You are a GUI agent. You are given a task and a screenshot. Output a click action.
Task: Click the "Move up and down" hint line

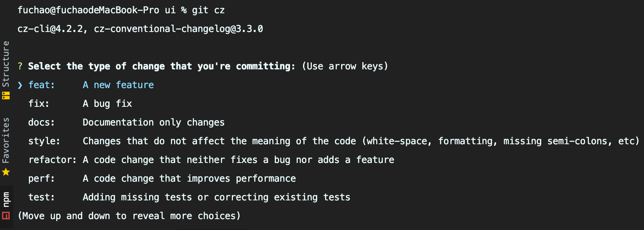tap(129, 216)
